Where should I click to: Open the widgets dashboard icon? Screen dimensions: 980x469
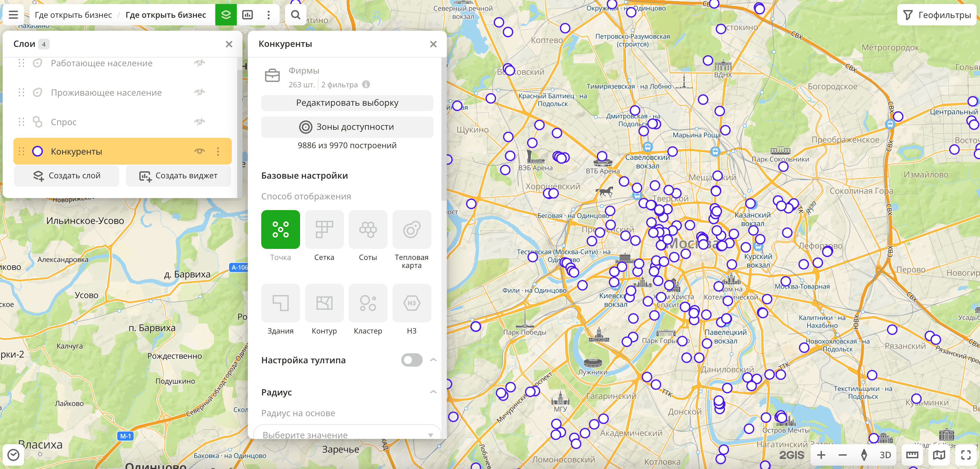(247, 15)
